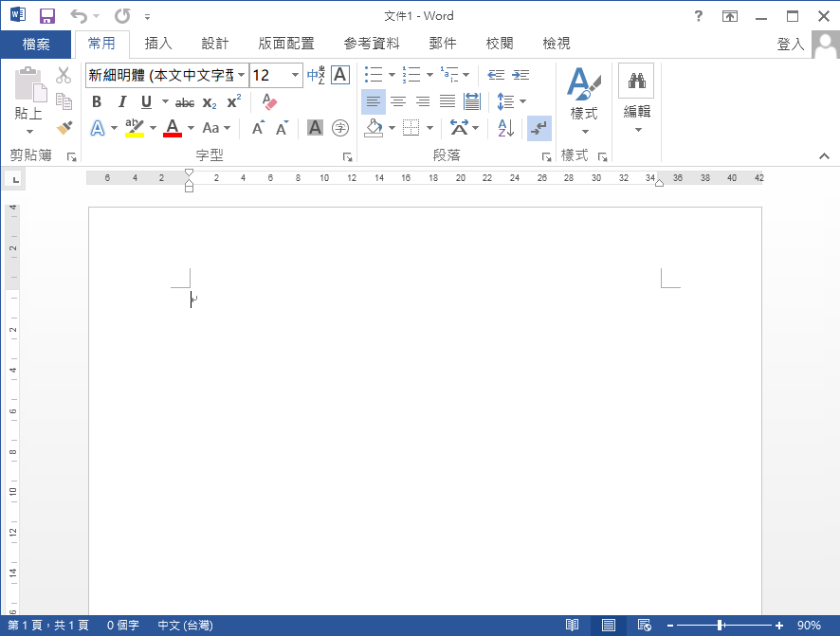Open the 樣式 styles gallery
The width and height of the screenshot is (840, 636).
tap(584, 100)
